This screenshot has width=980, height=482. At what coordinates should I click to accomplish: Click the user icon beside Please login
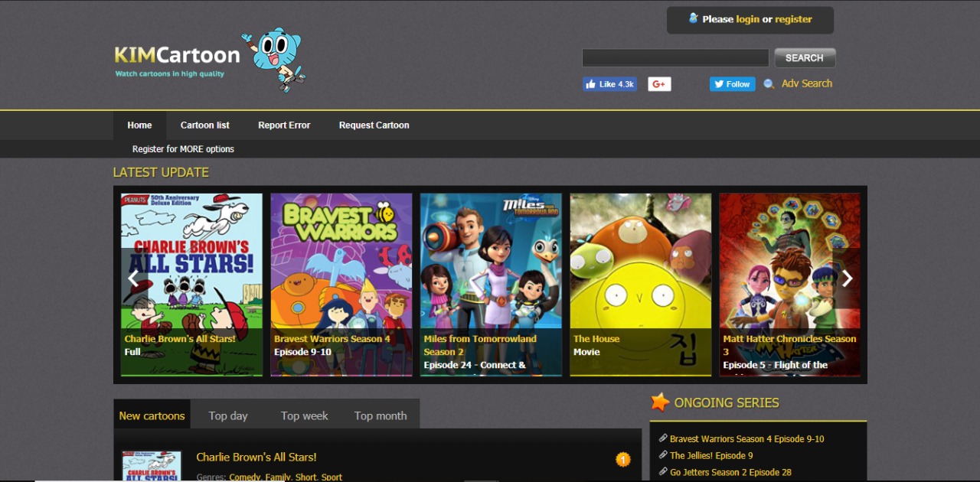[x=694, y=18]
